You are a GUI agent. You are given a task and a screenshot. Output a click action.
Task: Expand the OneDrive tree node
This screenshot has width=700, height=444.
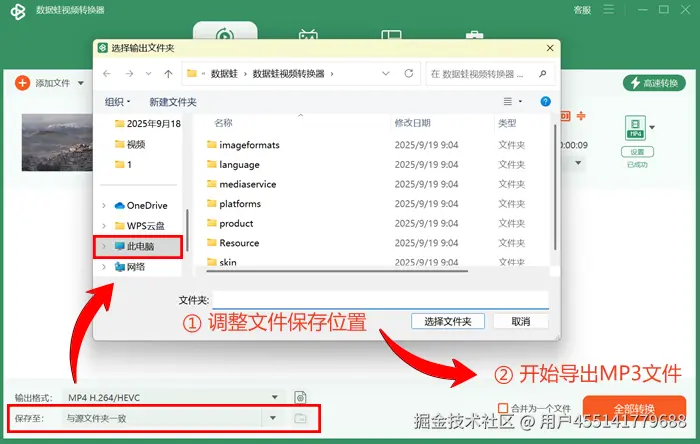[104, 205]
